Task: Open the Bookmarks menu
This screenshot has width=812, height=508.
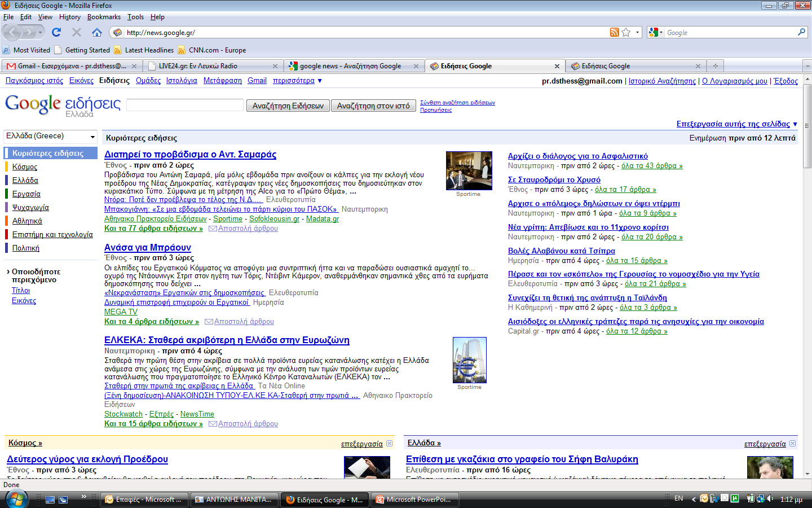Action: pyautogui.click(x=104, y=17)
